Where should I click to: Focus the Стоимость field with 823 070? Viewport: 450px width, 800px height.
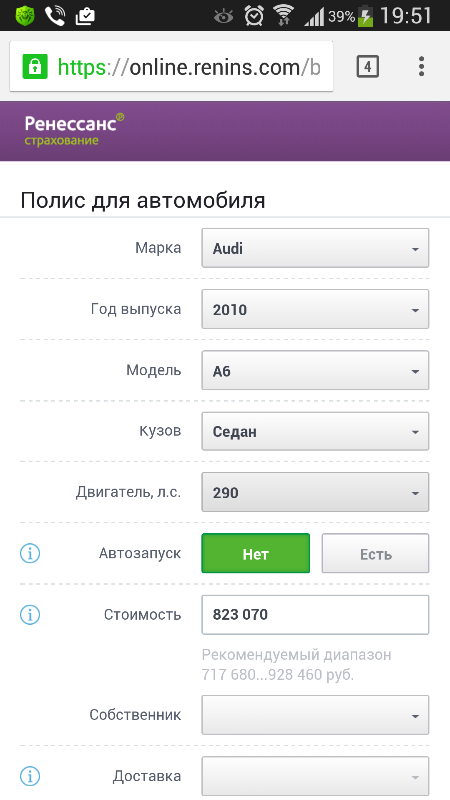[x=315, y=614]
